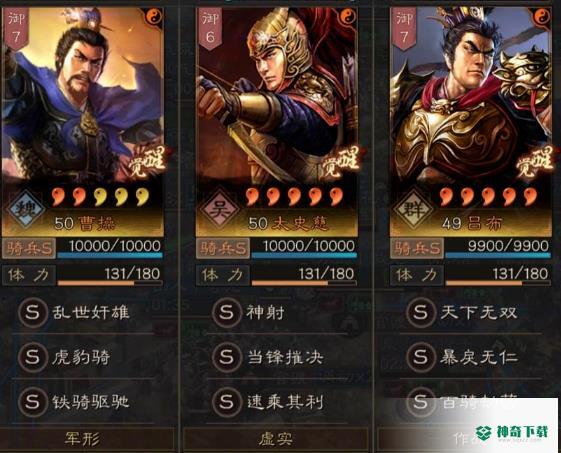Switch to the 虚实 tab
Screen dimensions: 561x453
tap(275, 439)
